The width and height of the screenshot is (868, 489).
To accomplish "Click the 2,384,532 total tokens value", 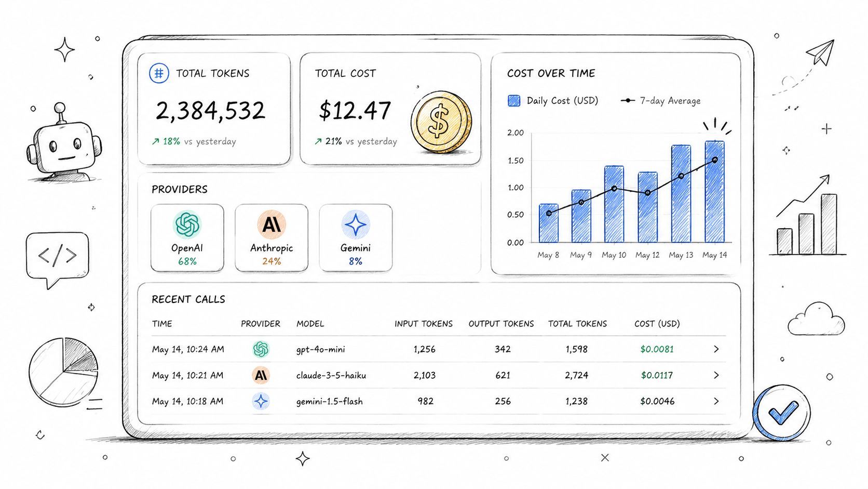I will [x=210, y=111].
